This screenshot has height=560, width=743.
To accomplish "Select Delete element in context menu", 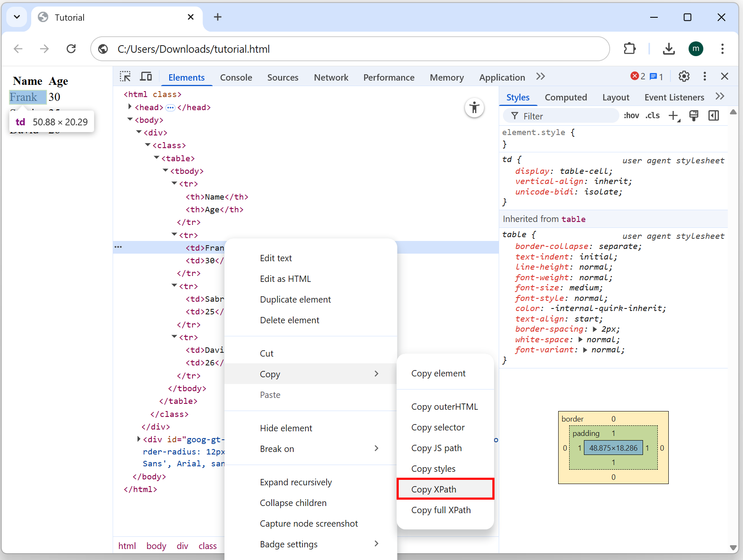I will tap(289, 320).
